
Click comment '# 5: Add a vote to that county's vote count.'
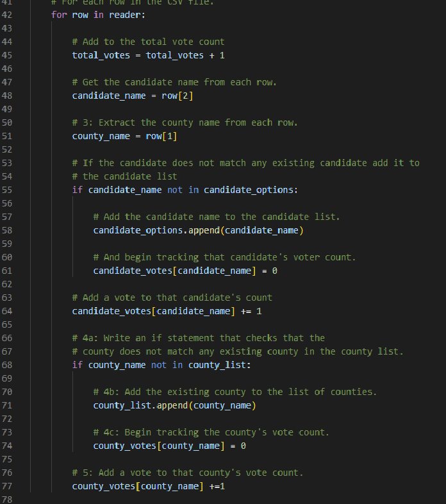coord(188,473)
